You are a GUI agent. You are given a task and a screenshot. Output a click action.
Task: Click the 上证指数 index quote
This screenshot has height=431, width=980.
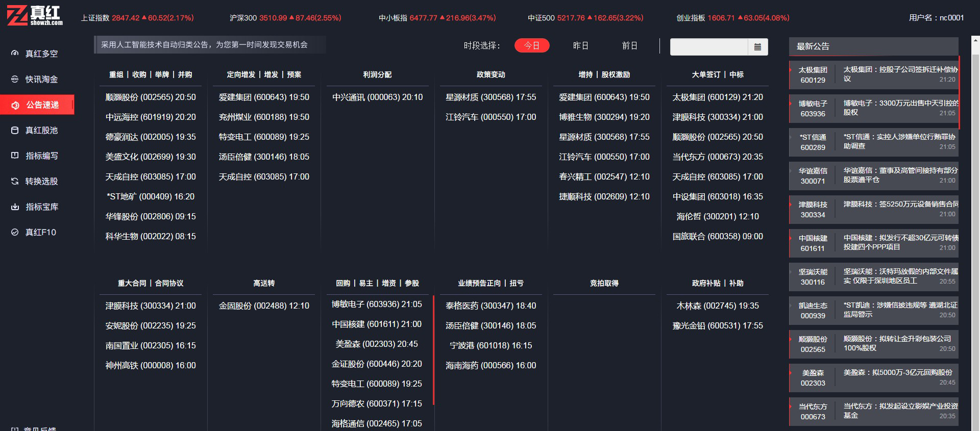(x=137, y=18)
